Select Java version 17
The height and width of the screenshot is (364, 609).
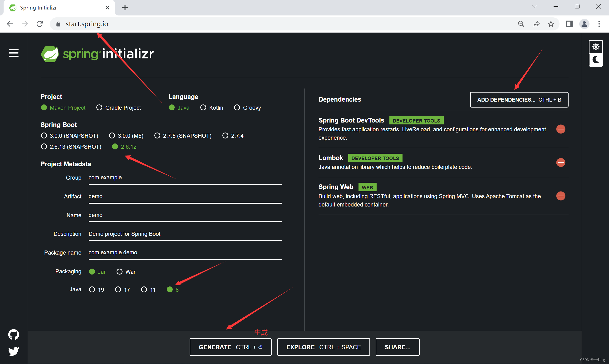pyautogui.click(x=122, y=290)
